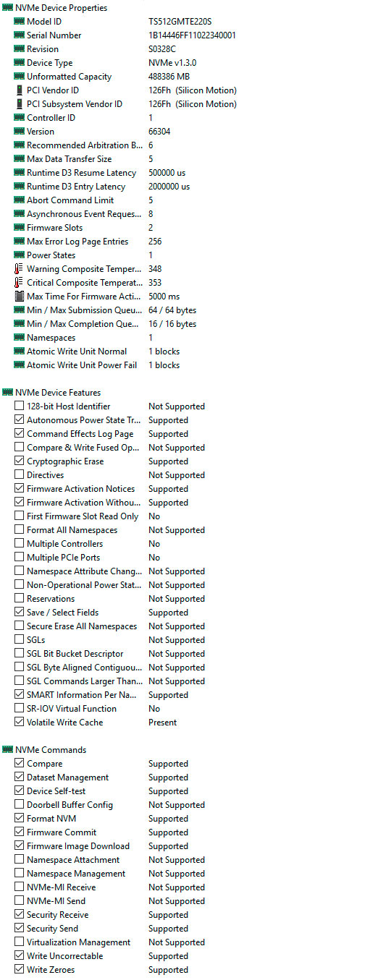378x980 pixels.
Task: Select the Namespaces property row
Action: (189, 338)
